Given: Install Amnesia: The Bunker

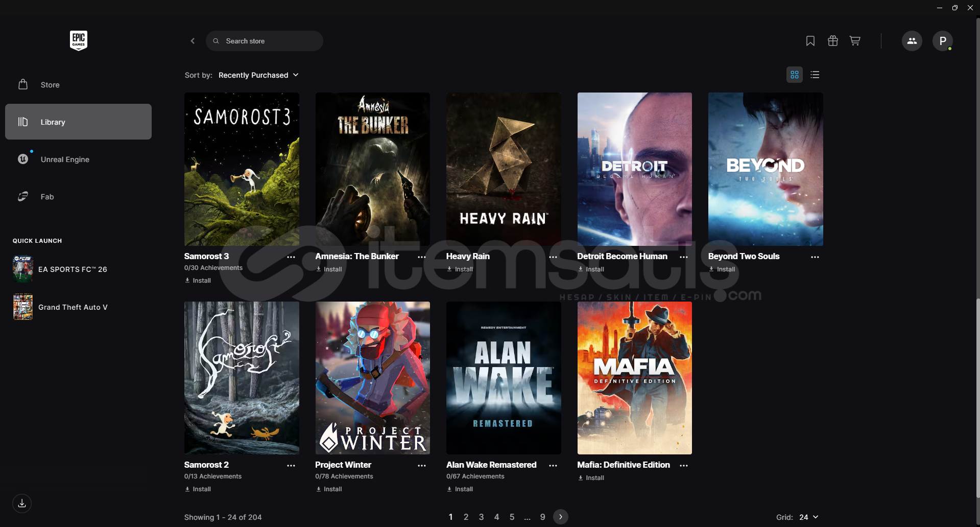Looking at the screenshot, I should (329, 269).
